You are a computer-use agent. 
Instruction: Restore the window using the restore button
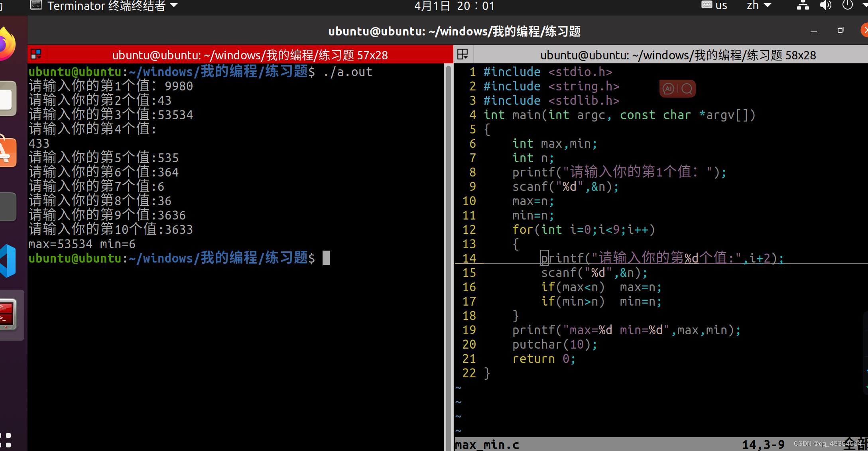pos(840,31)
